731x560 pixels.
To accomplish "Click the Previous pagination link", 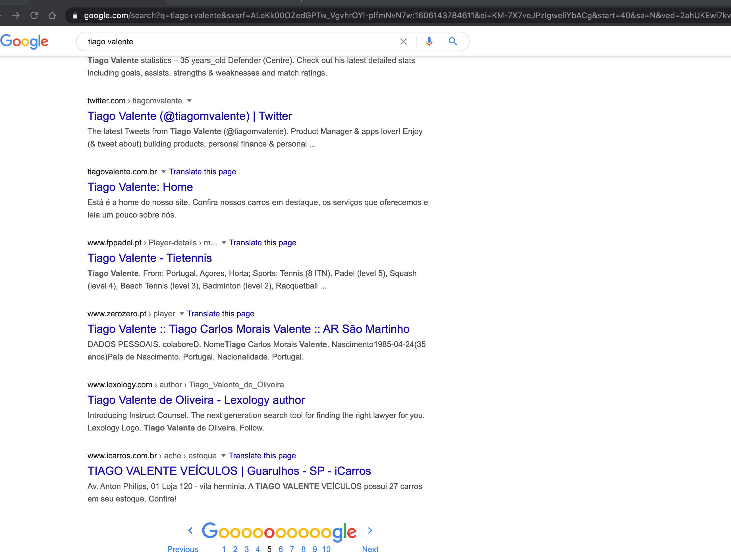I will tap(182, 549).
